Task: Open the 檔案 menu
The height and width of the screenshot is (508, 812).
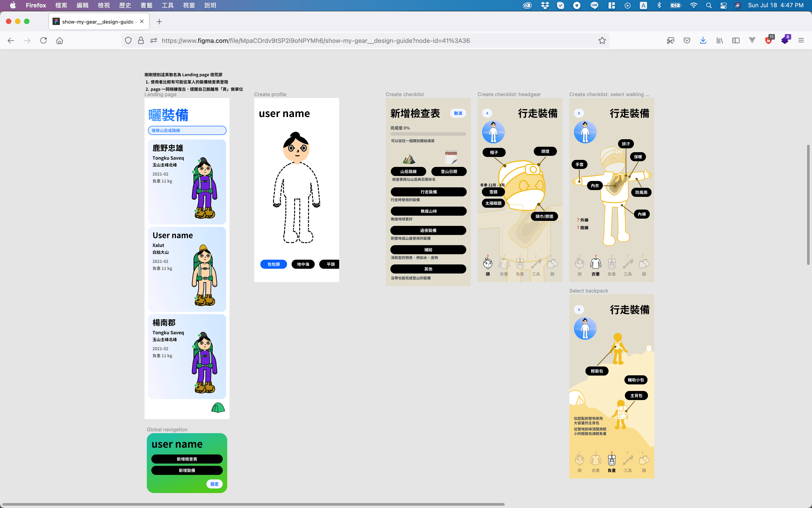Action: [61, 5]
